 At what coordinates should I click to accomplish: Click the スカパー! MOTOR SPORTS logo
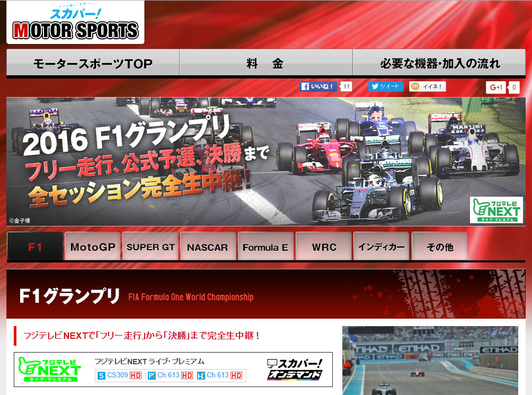tap(75, 22)
